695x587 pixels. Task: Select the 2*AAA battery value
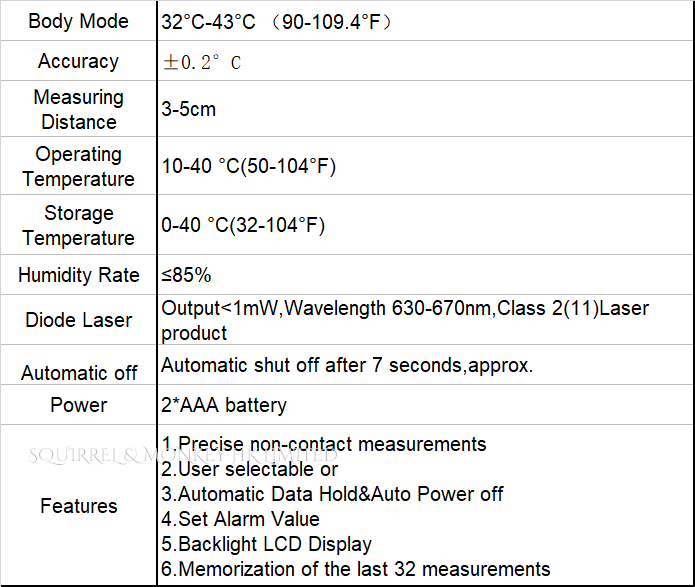point(224,405)
